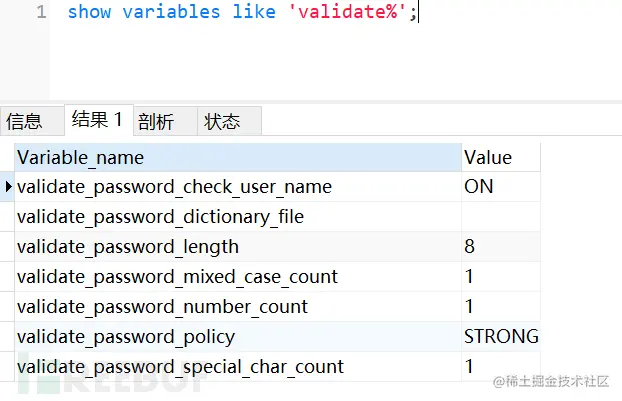Select the validate_password_policy cell
The width and height of the screenshot is (622, 401).
238,337
